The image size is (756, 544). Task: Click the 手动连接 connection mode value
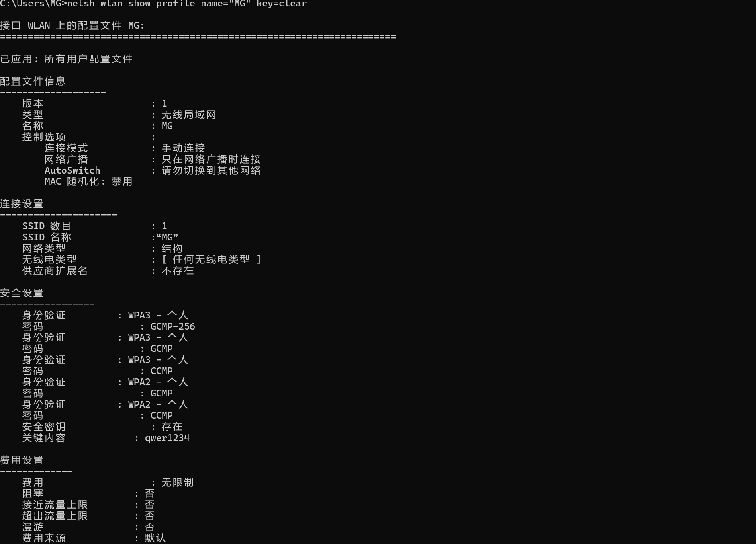tap(183, 148)
